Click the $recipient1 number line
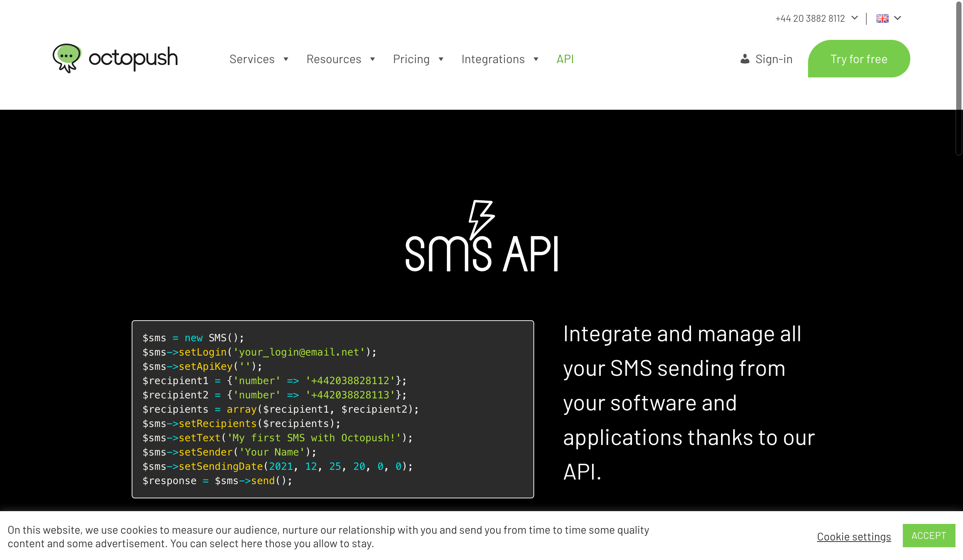 pos(274,381)
